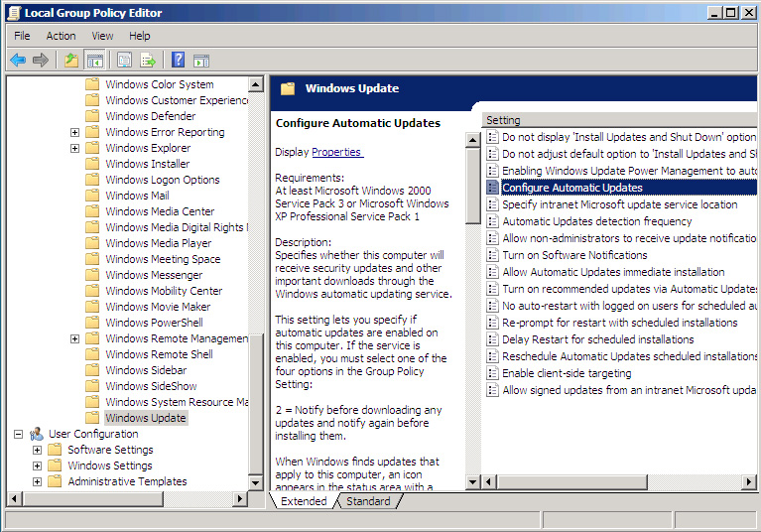Screen dimensions: 761x532
Task: Click the Local Group Policy Editor title icon
Action: (x=15, y=13)
